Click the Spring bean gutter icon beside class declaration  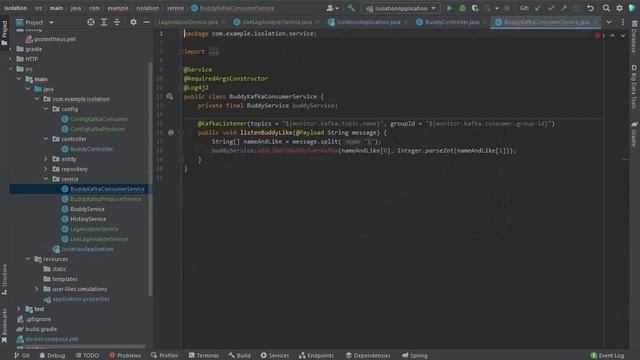(169, 97)
